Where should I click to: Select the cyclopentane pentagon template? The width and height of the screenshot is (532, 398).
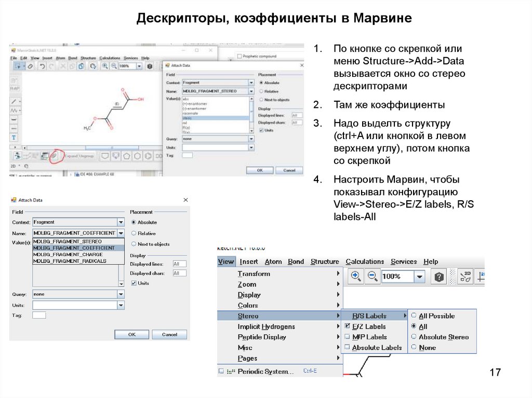click(x=126, y=156)
